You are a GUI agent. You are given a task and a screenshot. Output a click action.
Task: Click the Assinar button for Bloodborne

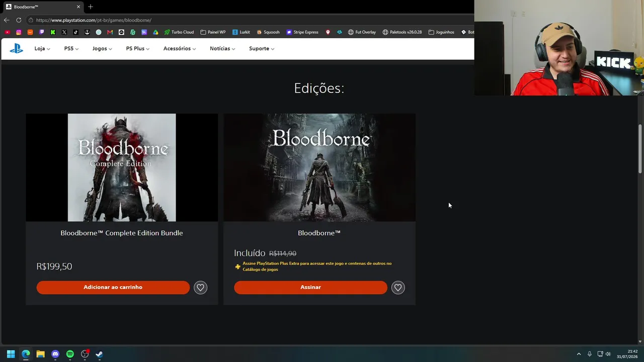(310, 287)
